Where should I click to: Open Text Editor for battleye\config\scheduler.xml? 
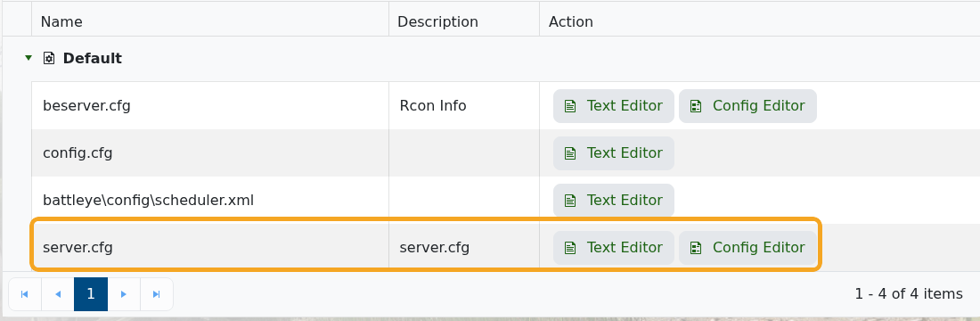pyautogui.click(x=614, y=201)
